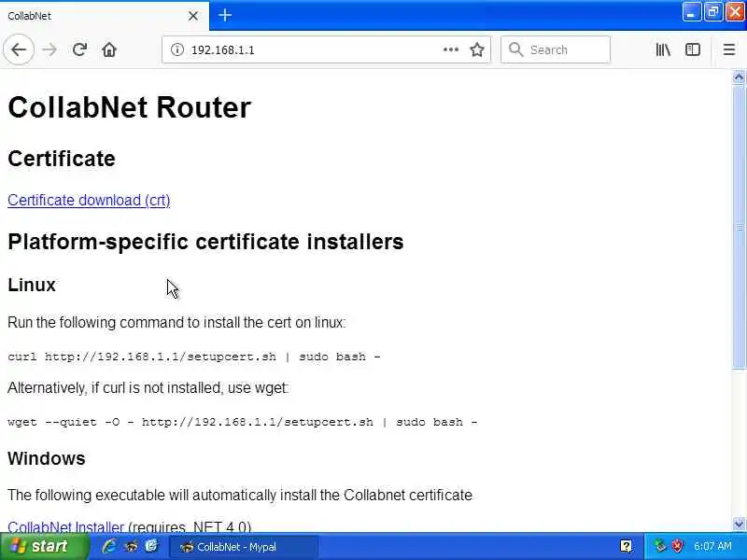Open the Library bookshelf icon
The image size is (747, 560).
pos(663,49)
